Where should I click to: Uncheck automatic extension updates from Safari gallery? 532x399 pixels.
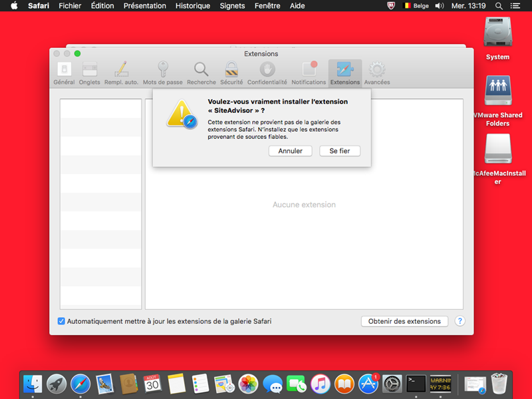coord(61,321)
